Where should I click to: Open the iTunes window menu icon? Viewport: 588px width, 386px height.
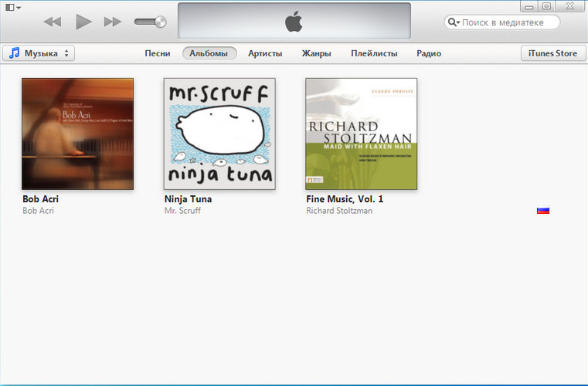(x=13, y=7)
